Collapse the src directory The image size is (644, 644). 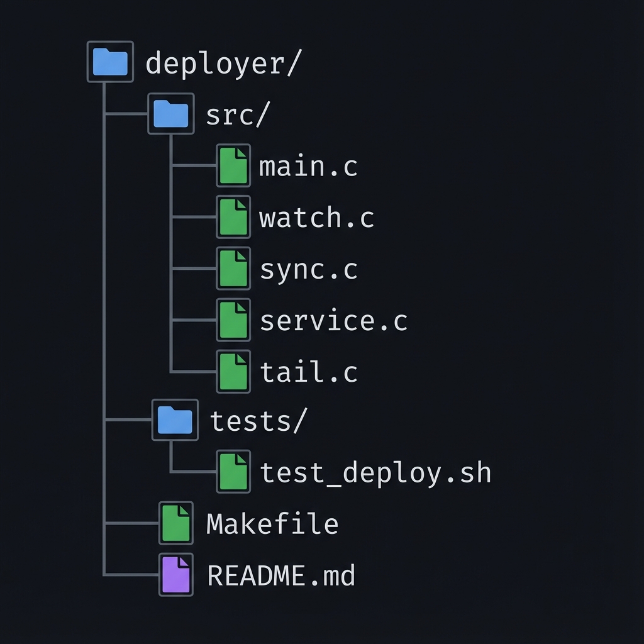(170, 114)
